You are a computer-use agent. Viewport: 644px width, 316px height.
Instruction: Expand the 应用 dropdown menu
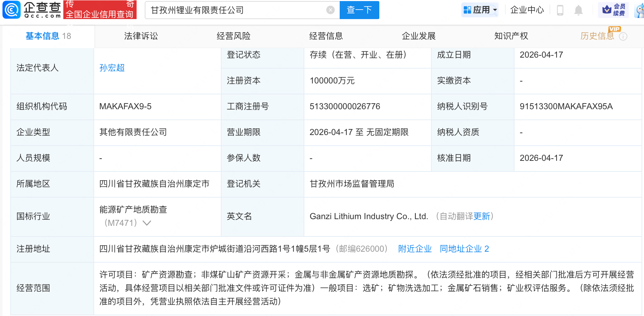click(x=495, y=10)
